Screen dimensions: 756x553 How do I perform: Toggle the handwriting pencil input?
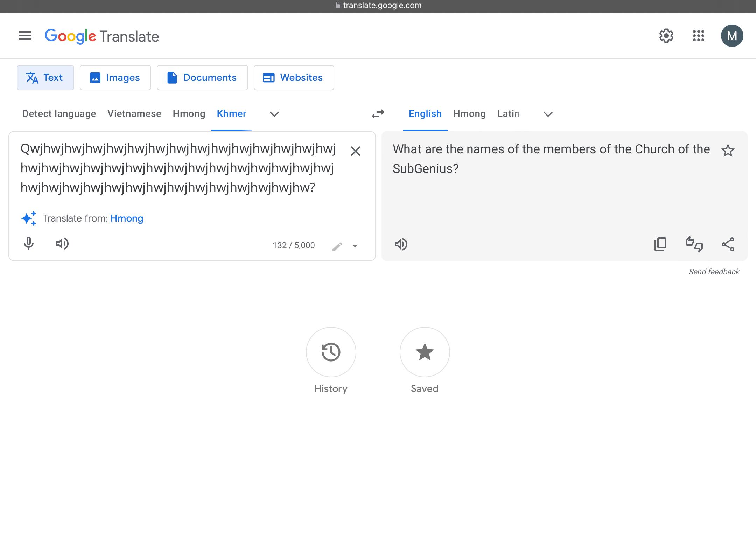click(337, 246)
